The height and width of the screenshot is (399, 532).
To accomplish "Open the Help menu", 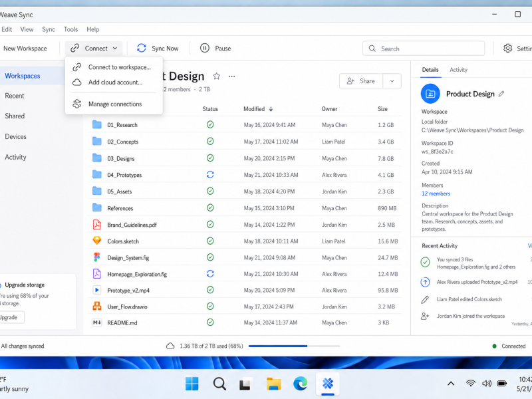I will (92, 29).
